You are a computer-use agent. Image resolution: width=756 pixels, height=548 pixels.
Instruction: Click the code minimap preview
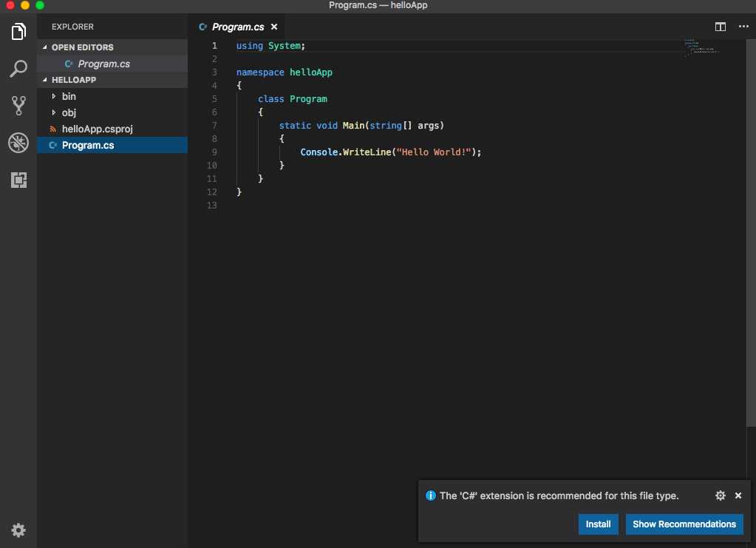[x=701, y=48]
